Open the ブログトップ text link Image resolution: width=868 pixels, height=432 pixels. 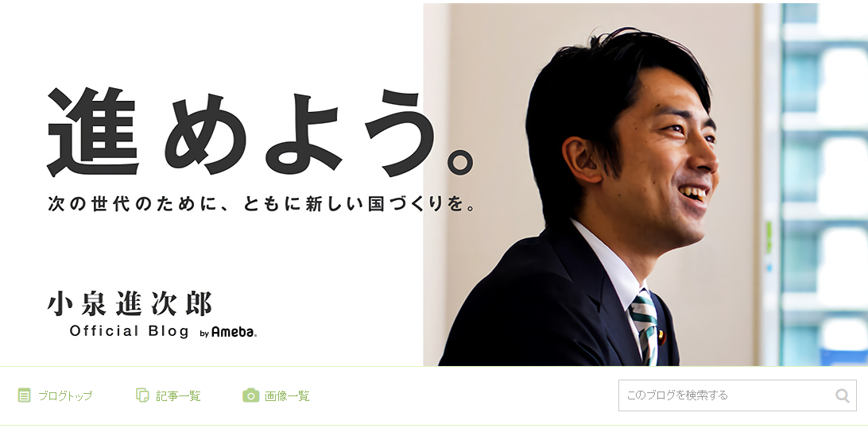tap(64, 396)
